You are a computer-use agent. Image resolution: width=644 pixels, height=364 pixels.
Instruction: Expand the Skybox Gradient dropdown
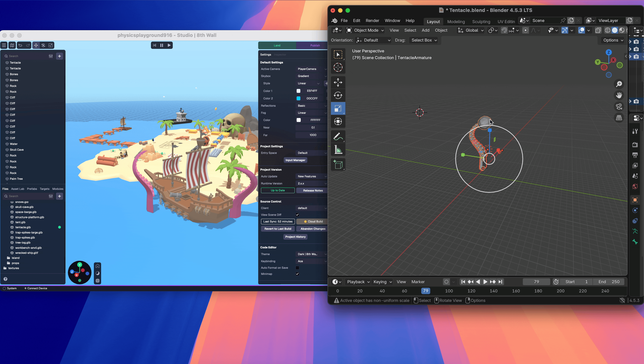pos(312,76)
